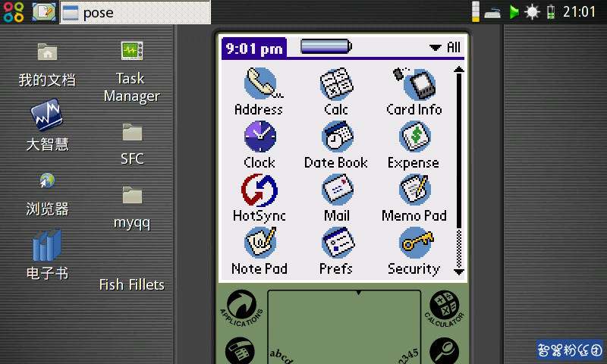Launch the Calc app icon
Viewport: 607px width, 364px height.
[x=336, y=91]
